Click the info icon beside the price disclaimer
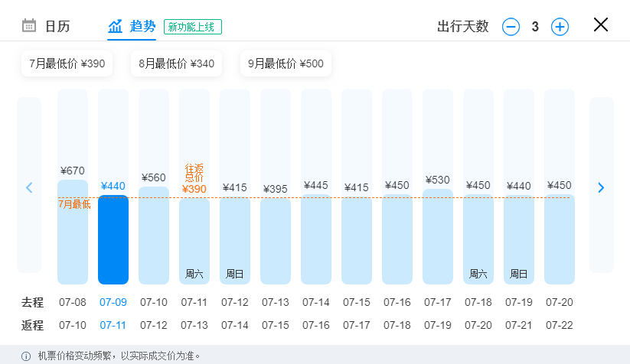The width and height of the screenshot is (630, 364). (x=26, y=356)
